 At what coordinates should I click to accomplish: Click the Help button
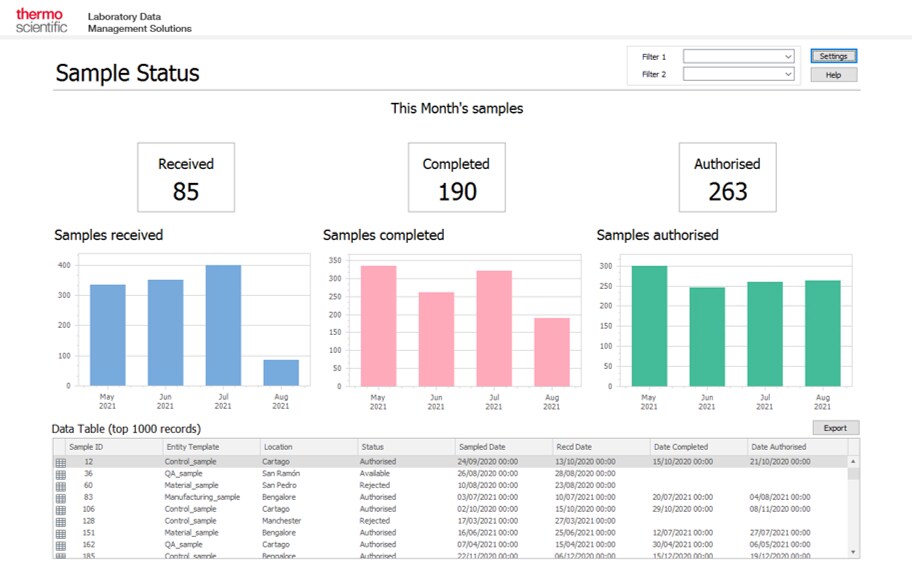(833, 75)
